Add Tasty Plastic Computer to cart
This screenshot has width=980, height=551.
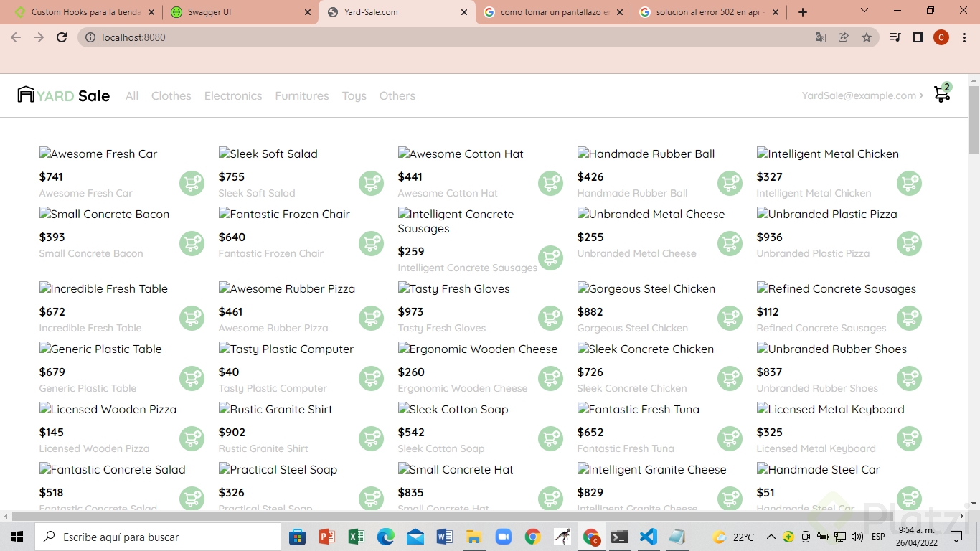pyautogui.click(x=371, y=379)
